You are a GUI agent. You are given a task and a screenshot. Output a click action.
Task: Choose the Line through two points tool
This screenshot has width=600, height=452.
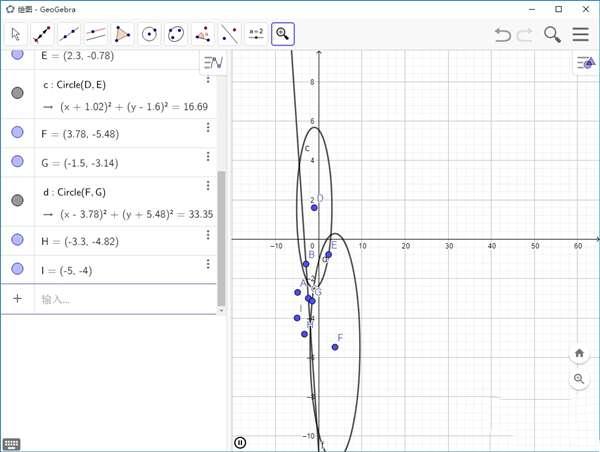69,34
